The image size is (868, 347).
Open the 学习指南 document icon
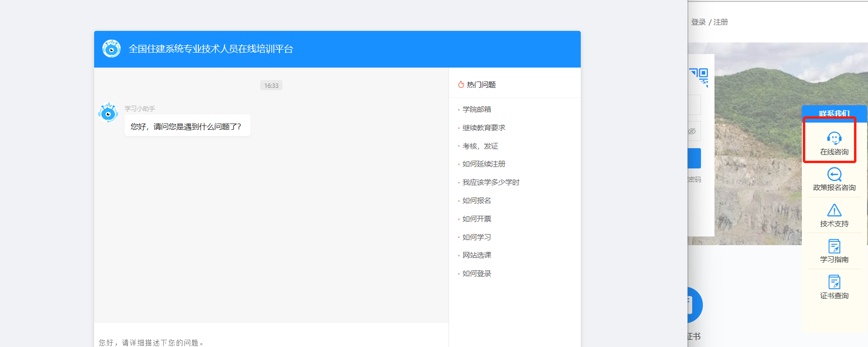point(834,246)
